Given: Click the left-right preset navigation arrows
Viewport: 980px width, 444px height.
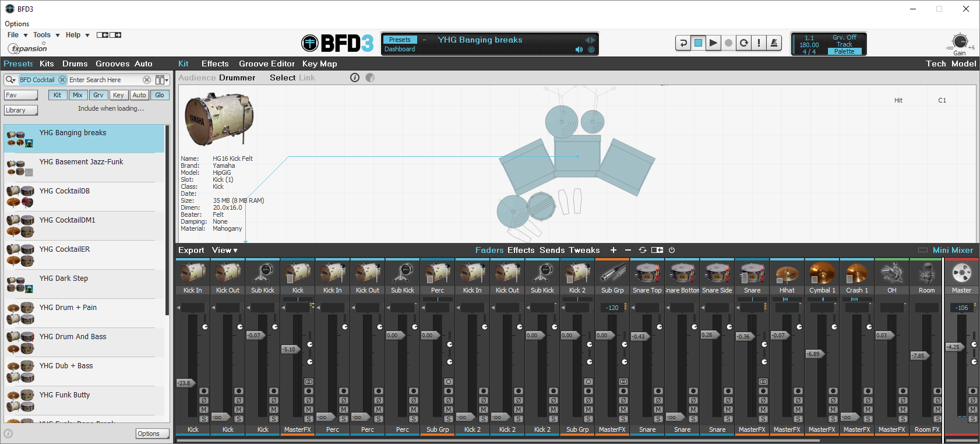Looking at the screenshot, I should pos(590,40).
